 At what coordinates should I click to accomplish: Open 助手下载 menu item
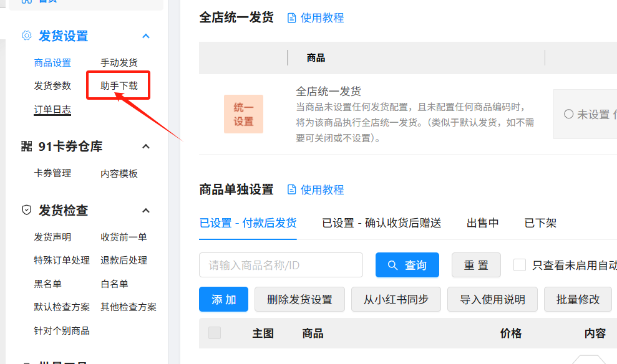[x=119, y=85]
